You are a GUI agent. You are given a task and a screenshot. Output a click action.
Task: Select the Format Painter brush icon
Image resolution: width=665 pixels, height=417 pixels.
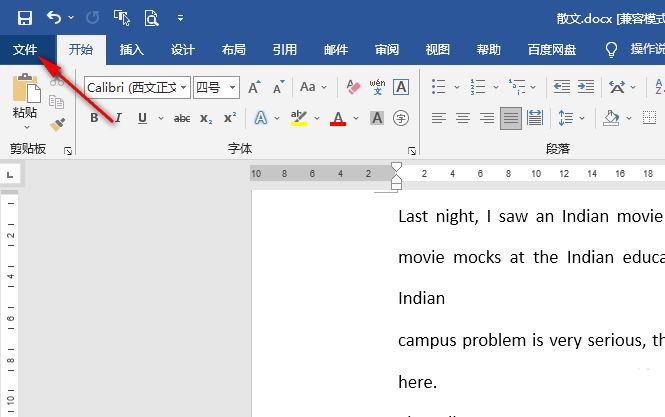(x=58, y=124)
